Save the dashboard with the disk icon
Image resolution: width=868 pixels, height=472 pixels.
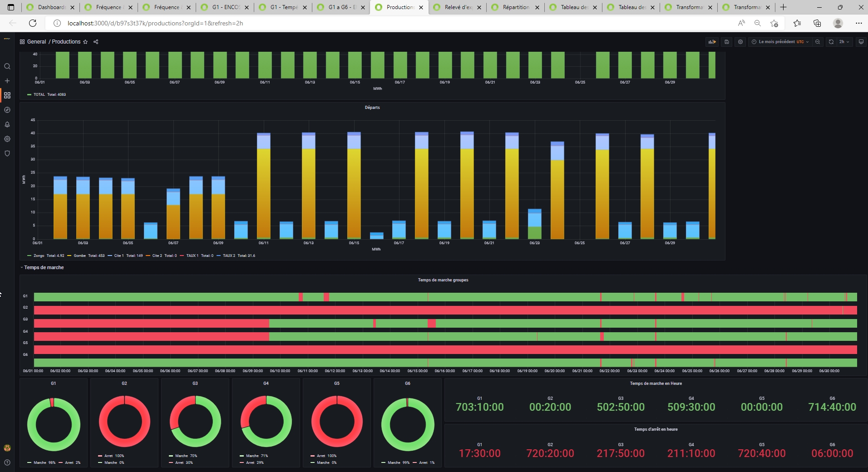point(727,42)
